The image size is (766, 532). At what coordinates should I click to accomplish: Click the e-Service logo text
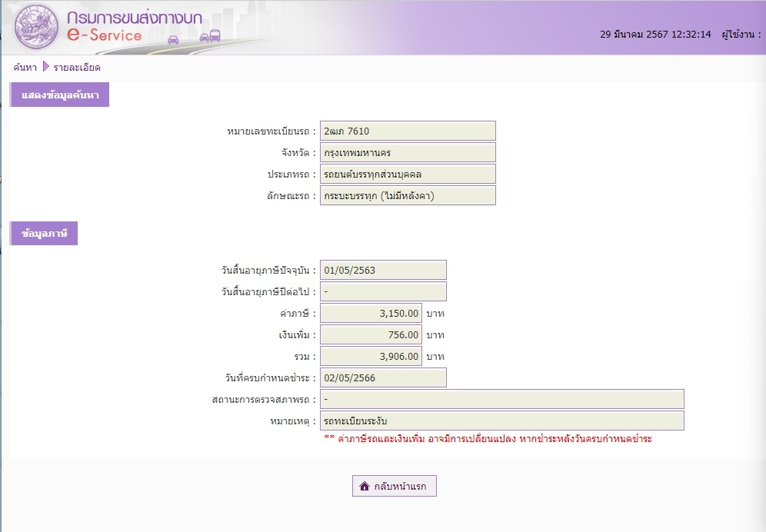105,35
